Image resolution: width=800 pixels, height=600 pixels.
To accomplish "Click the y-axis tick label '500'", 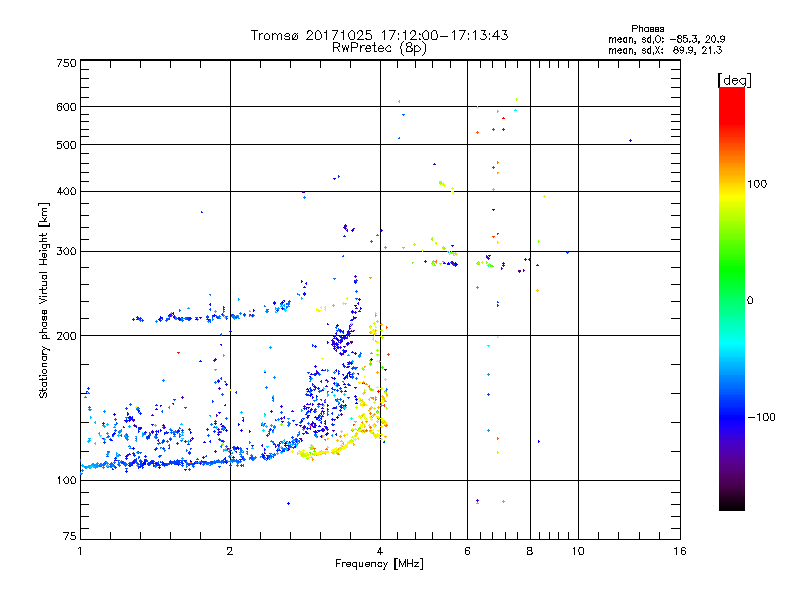I will tap(66, 145).
